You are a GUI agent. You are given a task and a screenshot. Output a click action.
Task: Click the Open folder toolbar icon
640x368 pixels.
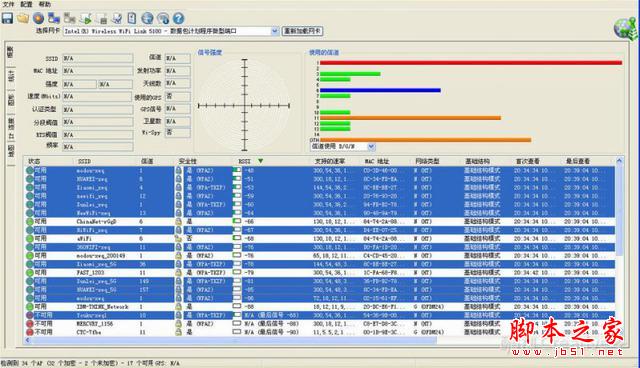23,18
